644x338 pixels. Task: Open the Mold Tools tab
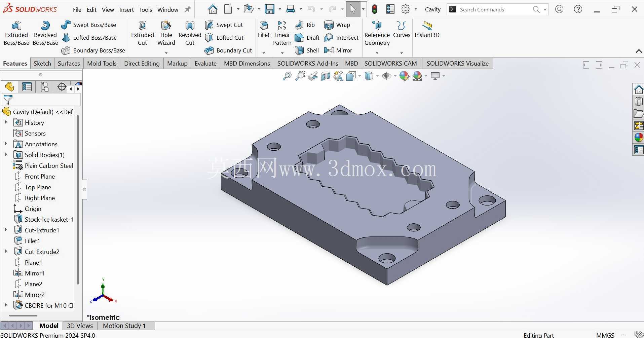[x=102, y=64]
